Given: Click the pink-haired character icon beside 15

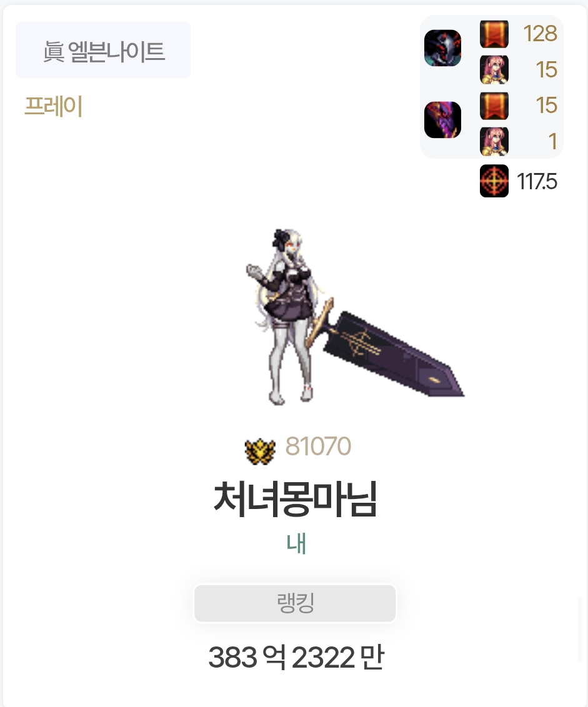Looking at the screenshot, I should [x=494, y=69].
